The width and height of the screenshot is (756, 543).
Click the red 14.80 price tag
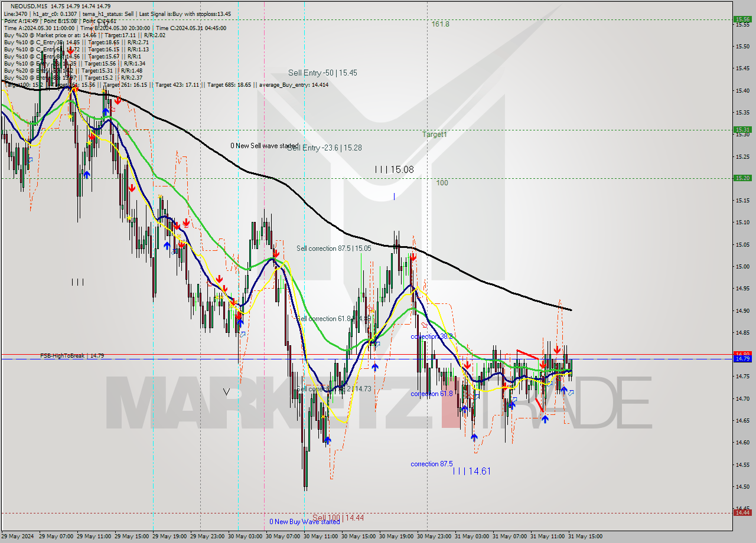tap(742, 354)
